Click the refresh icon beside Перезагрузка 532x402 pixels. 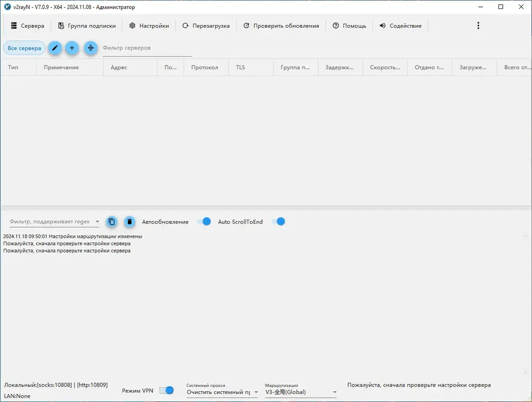[185, 26]
